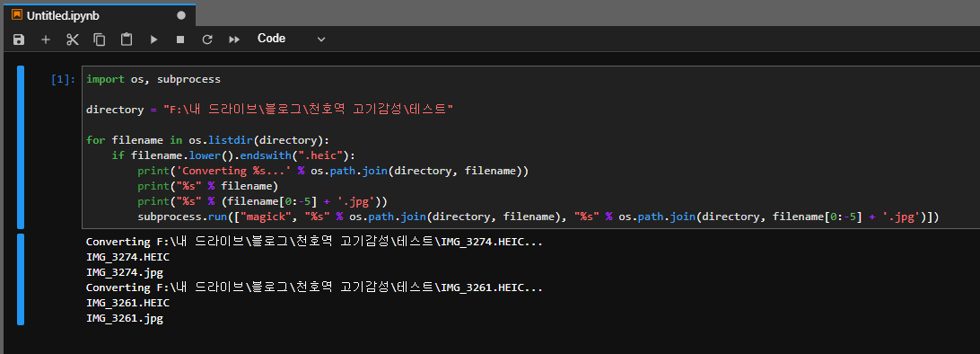Click the output text IMG_3261.jpg
This screenshot has height=354, width=980.
[125, 318]
